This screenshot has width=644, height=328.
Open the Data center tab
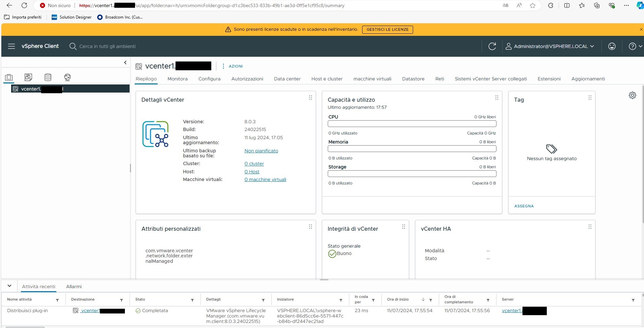(x=287, y=79)
